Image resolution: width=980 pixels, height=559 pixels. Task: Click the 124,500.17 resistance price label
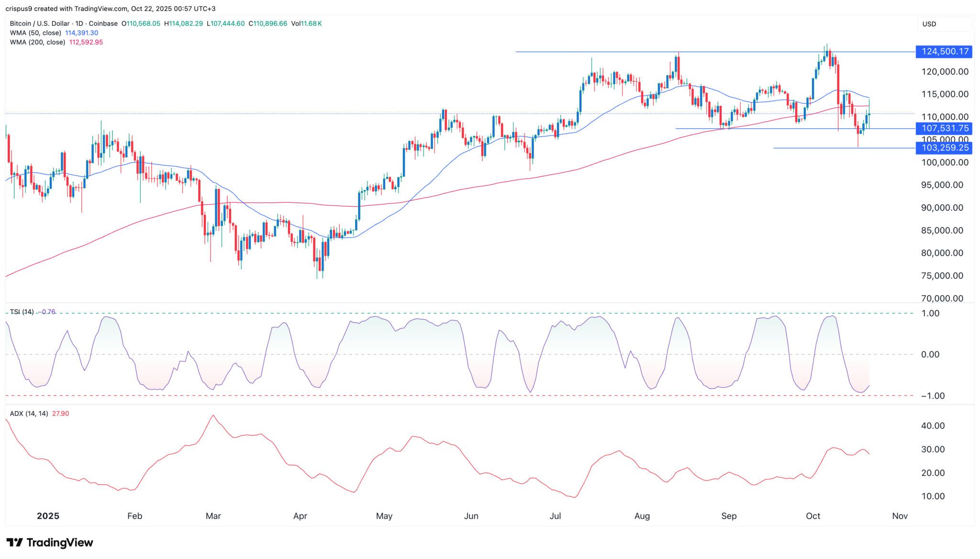click(x=943, y=52)
